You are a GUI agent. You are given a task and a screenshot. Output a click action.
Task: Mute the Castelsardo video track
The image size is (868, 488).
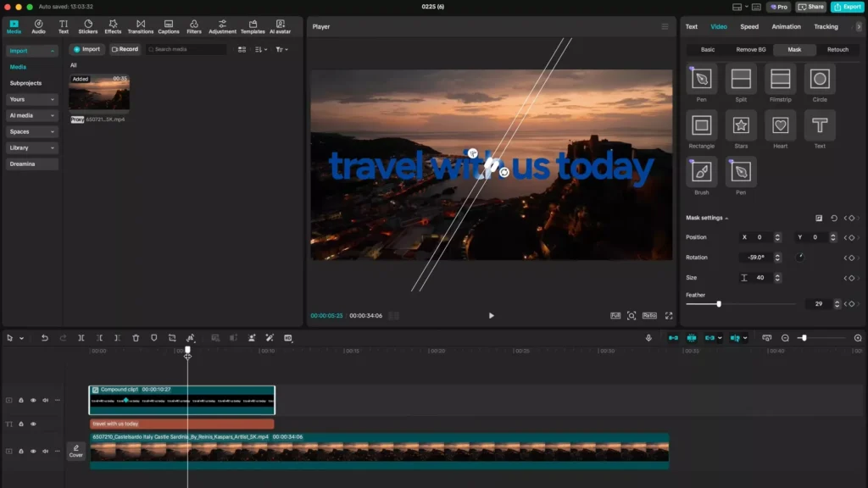[x=45, y=452]
